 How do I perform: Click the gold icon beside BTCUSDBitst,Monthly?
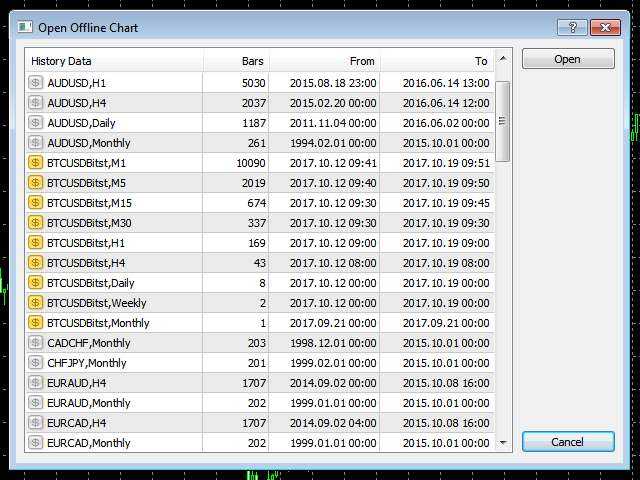[36, 323]
